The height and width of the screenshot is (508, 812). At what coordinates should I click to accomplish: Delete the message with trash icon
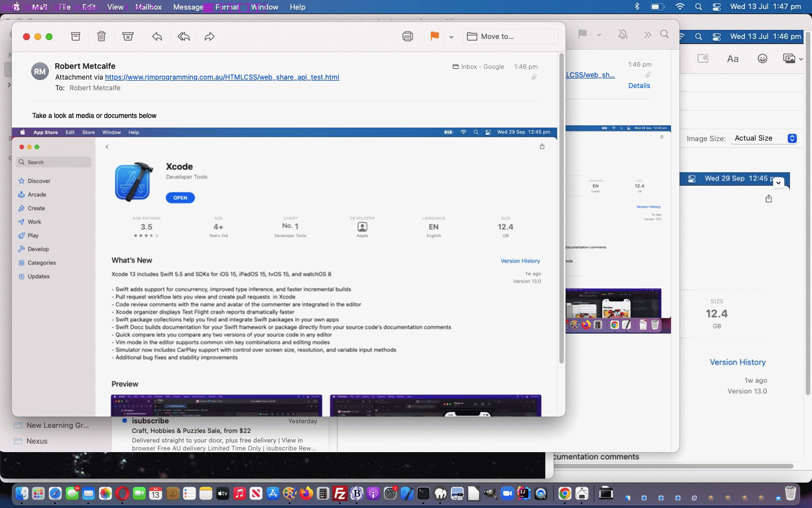tap(101, 36)
